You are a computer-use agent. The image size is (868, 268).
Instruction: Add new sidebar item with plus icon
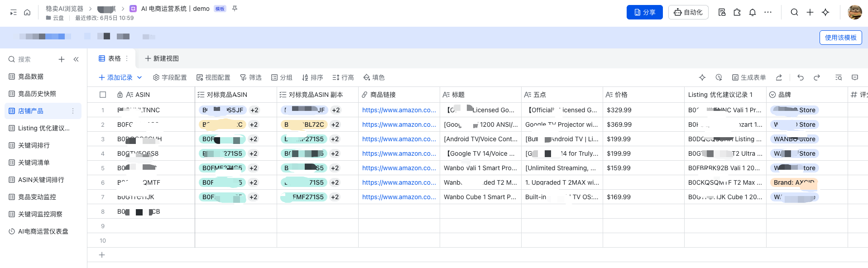tap(62, 59)
